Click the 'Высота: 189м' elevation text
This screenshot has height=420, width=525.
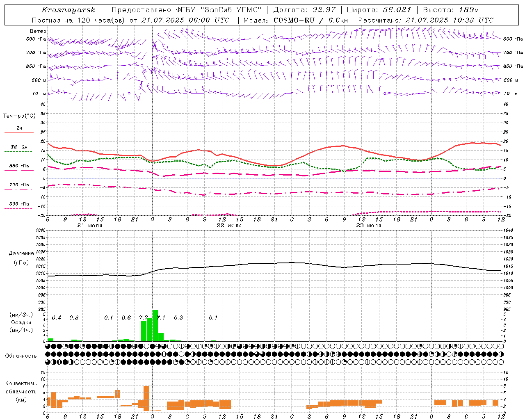coord(450,10)
